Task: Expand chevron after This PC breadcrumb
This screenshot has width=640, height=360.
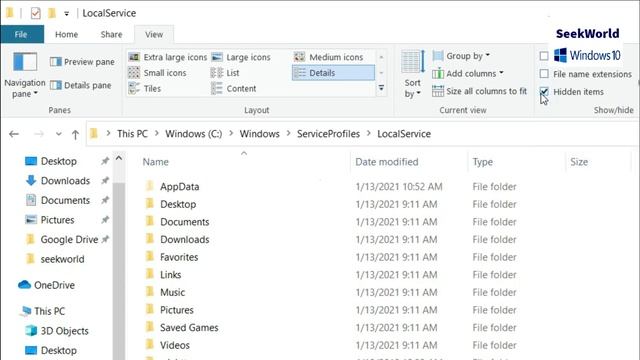Action: (x=157, y=134)
